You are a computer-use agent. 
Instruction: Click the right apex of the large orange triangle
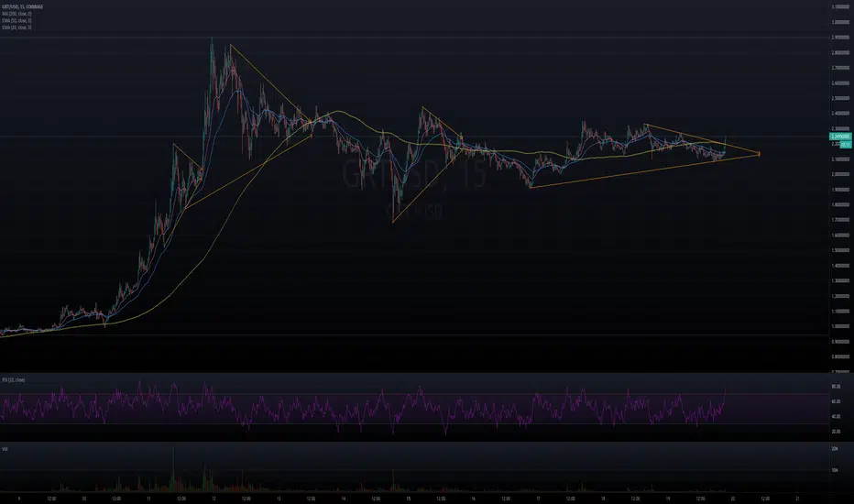click(x=759, y=154)
